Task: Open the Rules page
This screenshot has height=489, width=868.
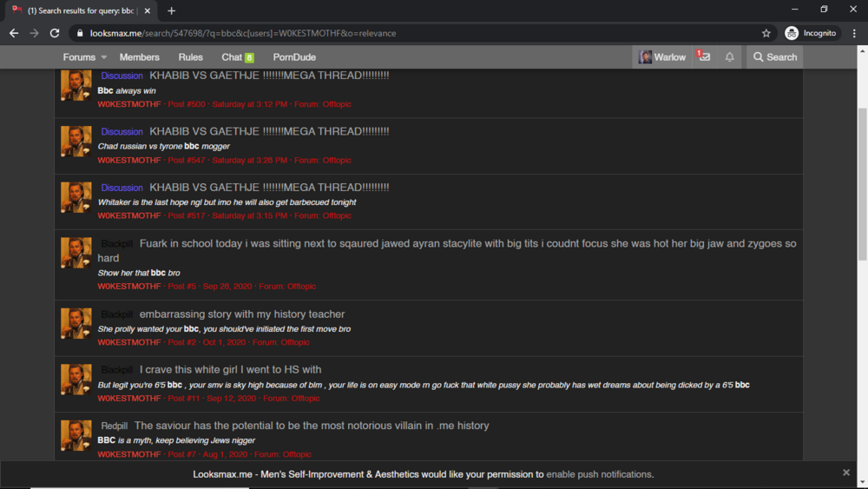Action: click(190, 57)
